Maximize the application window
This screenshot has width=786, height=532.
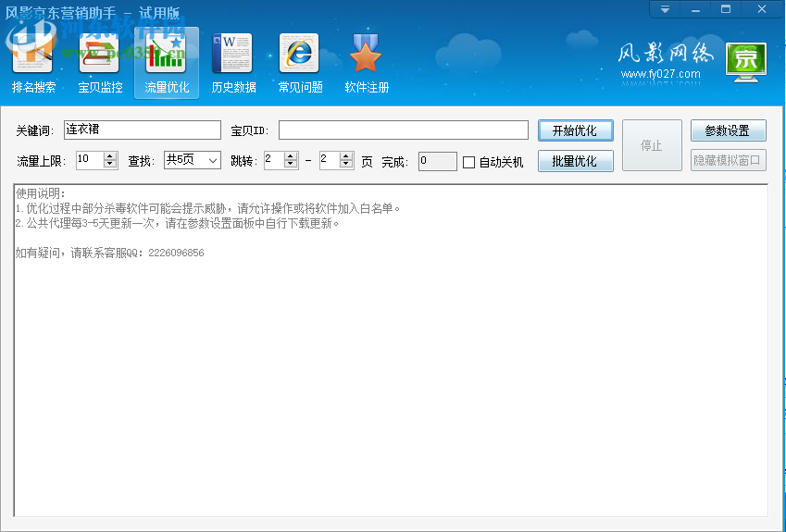[x=725, y=9]
